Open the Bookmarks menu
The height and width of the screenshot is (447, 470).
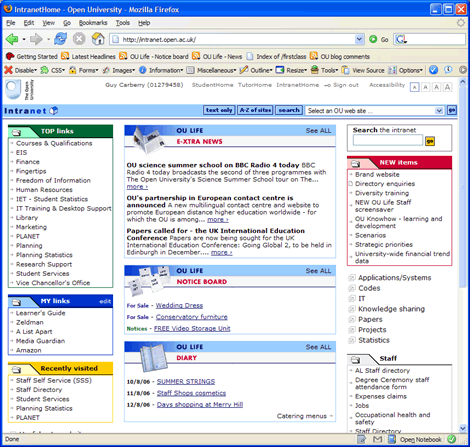(93, 23)
